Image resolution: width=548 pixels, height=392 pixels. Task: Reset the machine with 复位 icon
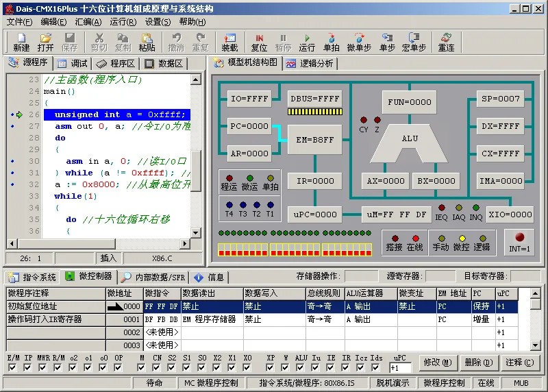pos(259,42)
